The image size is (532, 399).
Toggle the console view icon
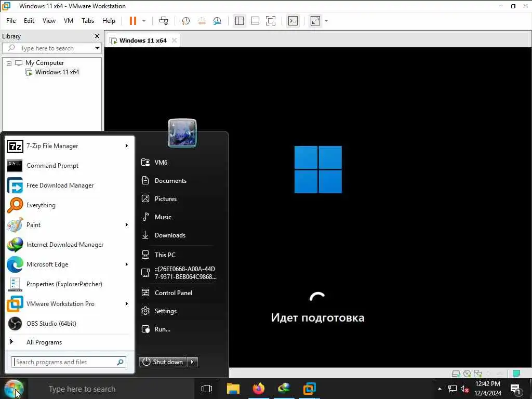293,21
